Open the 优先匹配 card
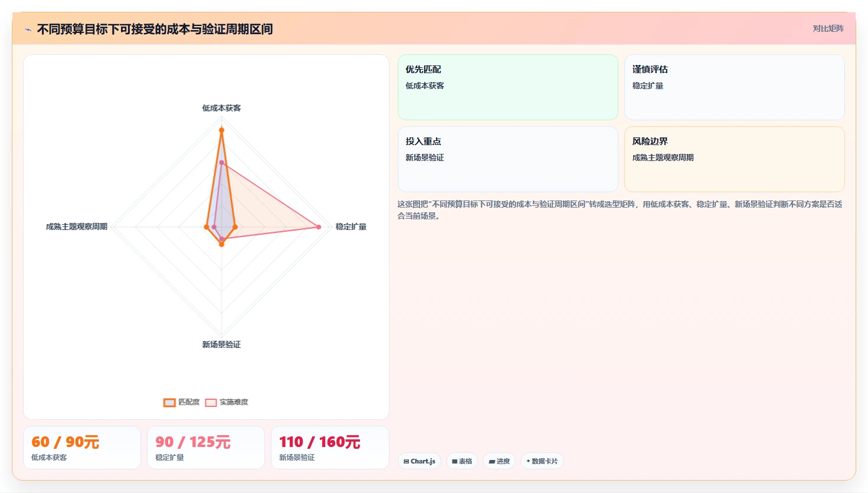The width and height of the screenshot is (868, 493). [508, 87]
